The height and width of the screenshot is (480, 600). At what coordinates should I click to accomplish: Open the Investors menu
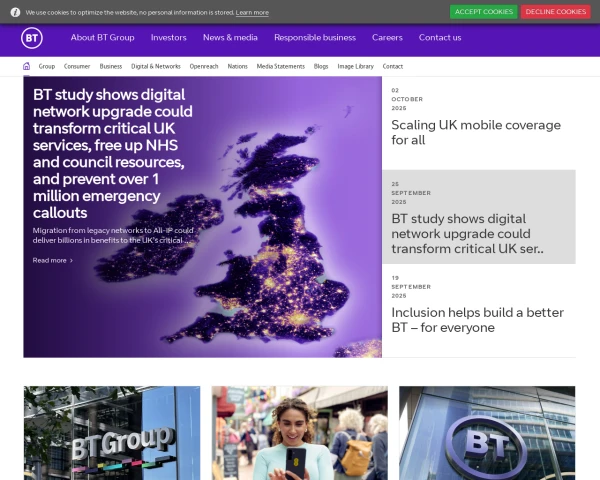pyautogui.click(x=169, y=38)
